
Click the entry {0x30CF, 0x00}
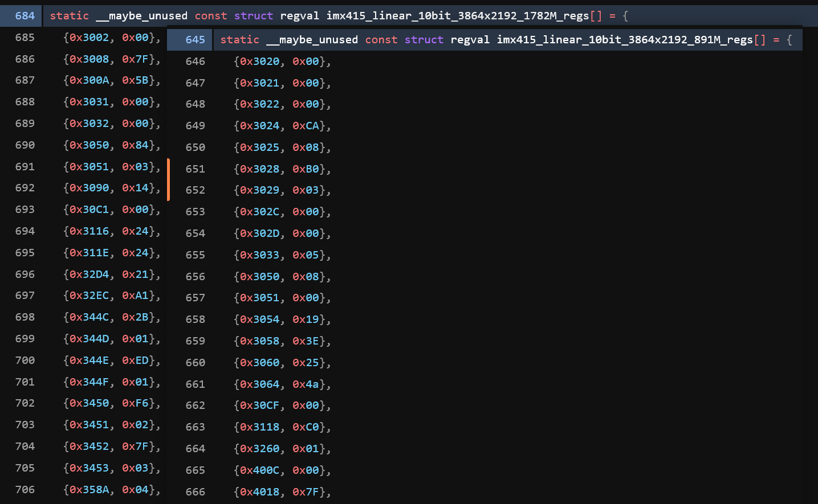coord(282,405)
